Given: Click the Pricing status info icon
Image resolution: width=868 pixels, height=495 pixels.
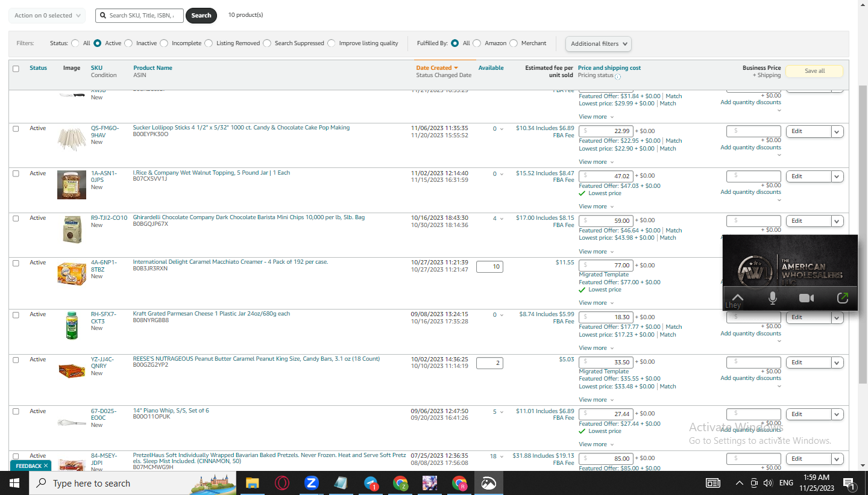Looking at the screenshot, I should coord(618,76).
